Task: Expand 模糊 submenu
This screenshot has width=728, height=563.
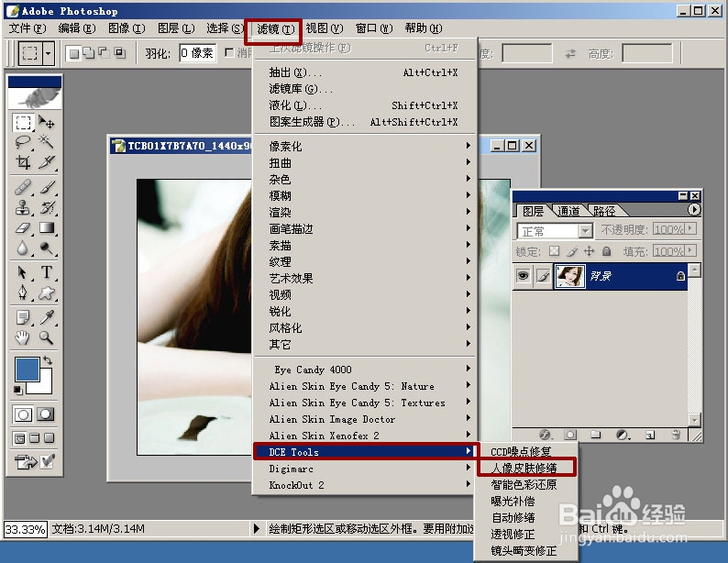Action: (364, 196)
